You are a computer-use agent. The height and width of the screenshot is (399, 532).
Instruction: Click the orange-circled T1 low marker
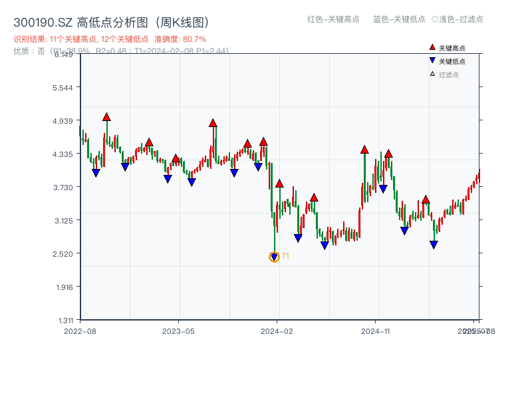(x=274, y=257)
